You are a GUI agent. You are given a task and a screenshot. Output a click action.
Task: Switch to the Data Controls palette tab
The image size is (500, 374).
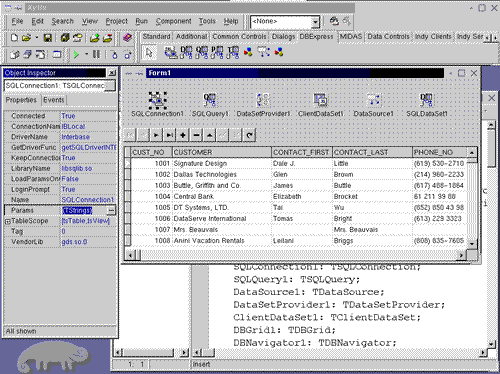(388, 37)
